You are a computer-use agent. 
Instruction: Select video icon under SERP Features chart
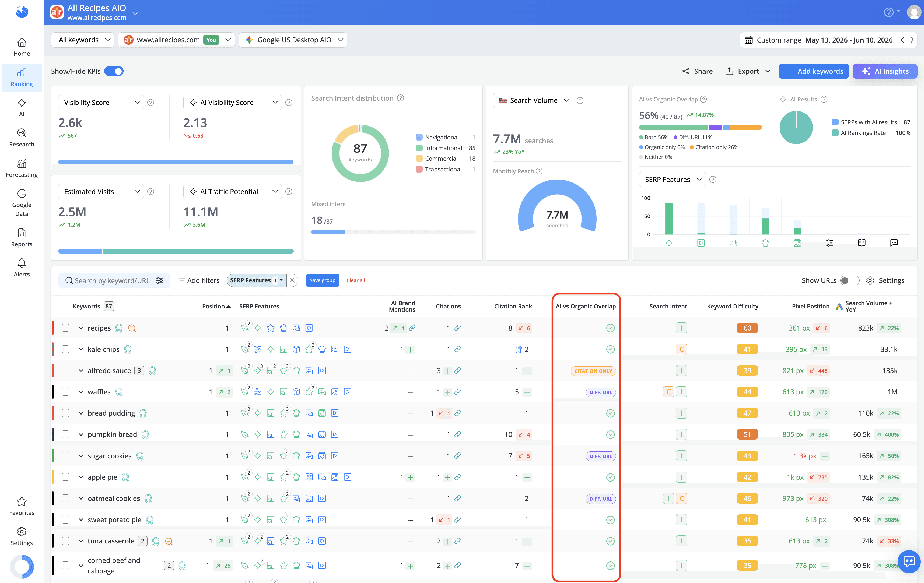click(x=701, y=243)
